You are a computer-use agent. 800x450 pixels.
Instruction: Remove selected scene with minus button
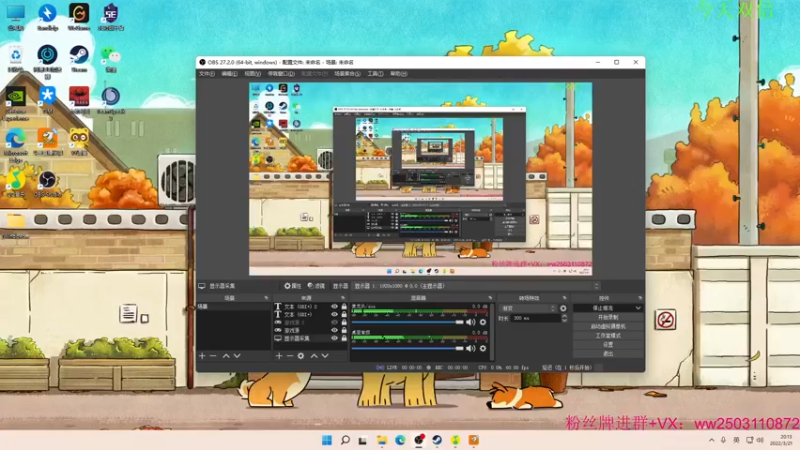213,356
